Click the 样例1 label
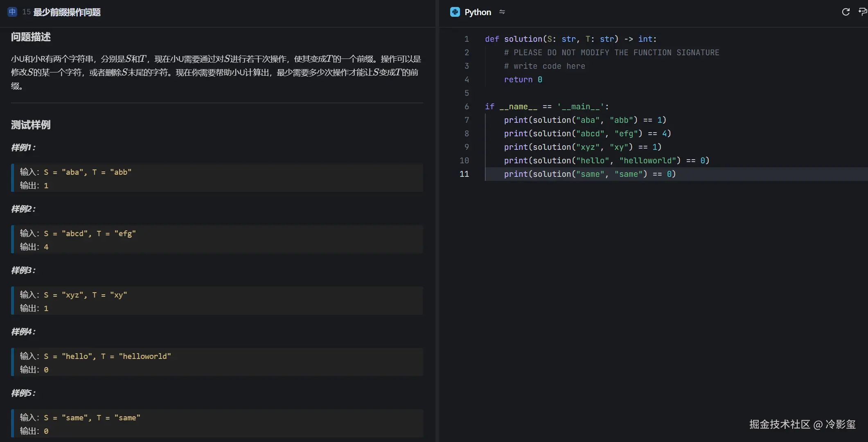 point(23,148)
